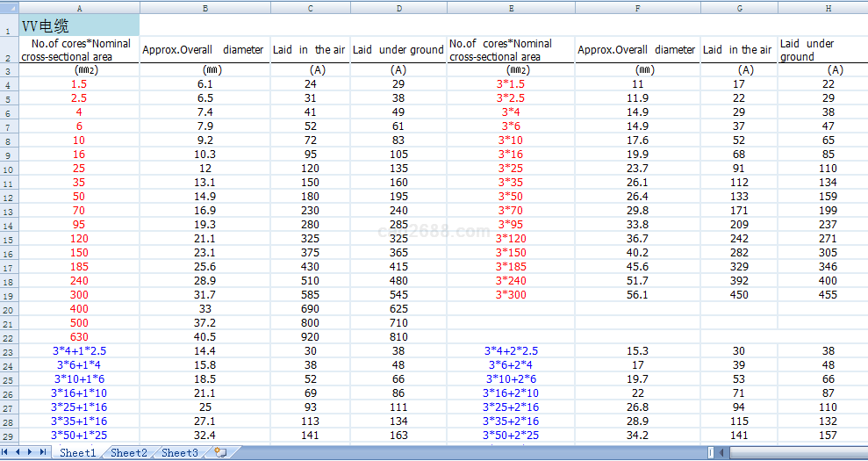Click the VV电缆 title cell
The image size is (868, 461).
(79, 26)
